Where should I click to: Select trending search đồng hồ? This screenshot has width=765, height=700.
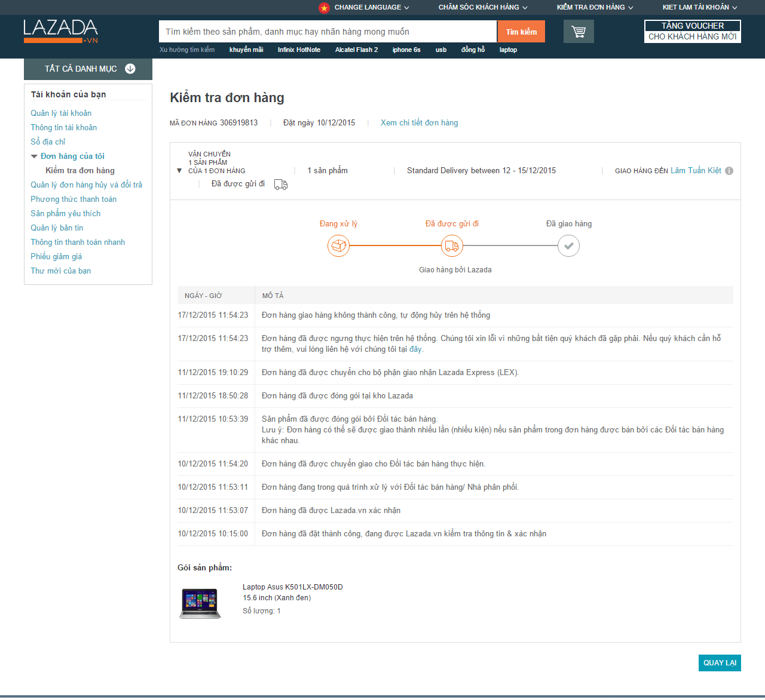(x=473, y=50)
